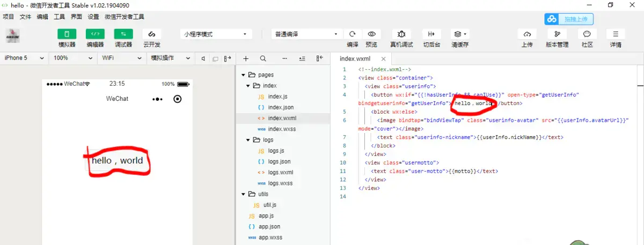Click the simulator capsule close circle icon
Image resolution: width=644 pixels, height=245 pixels.
pos(178,99)
